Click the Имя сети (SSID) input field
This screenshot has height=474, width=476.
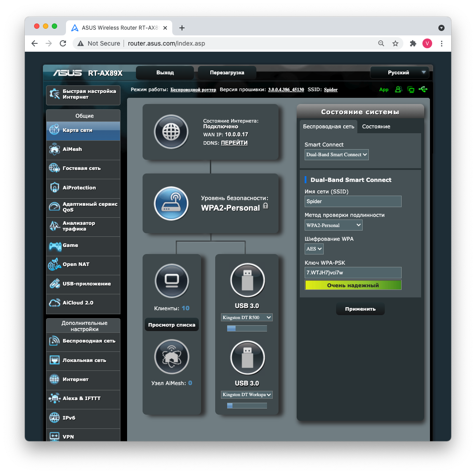point(353,201)
